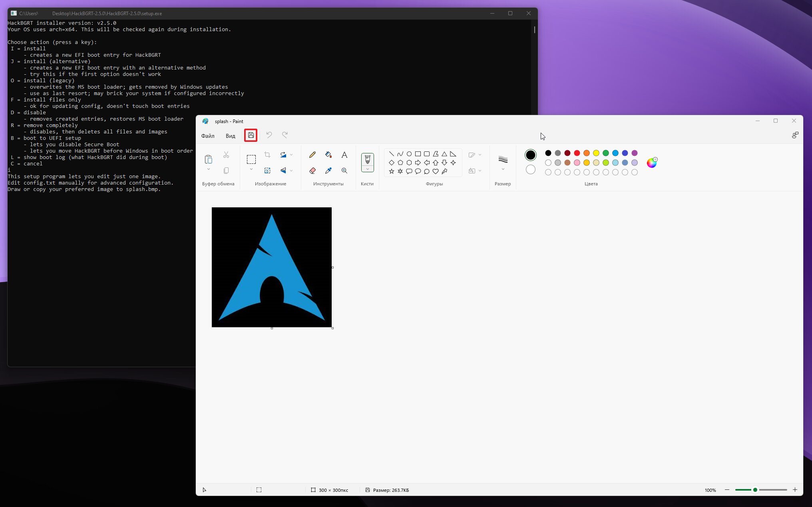The width and height of the screenshot is (812, 507).
Task: Choose the lightning bolt shape
Action: click(x=444, y=171)
